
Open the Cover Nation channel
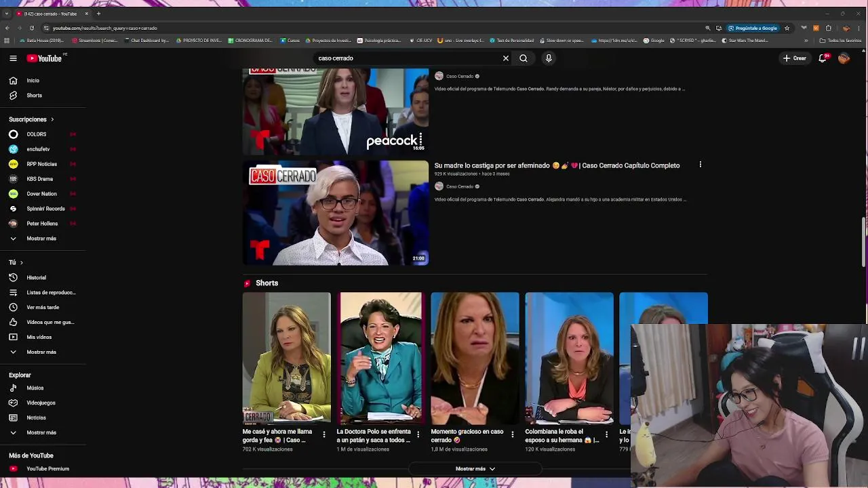(43, 194)
